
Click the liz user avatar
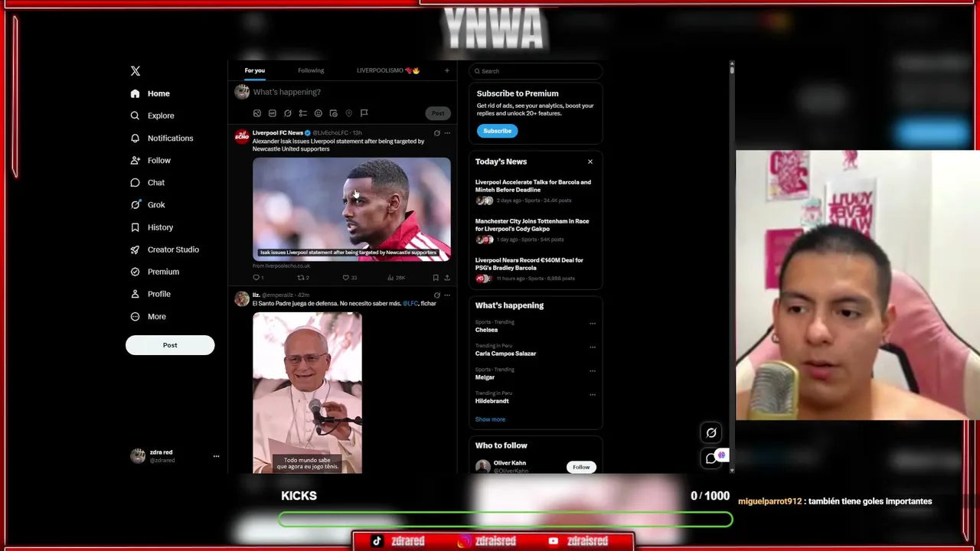point(242,298)
